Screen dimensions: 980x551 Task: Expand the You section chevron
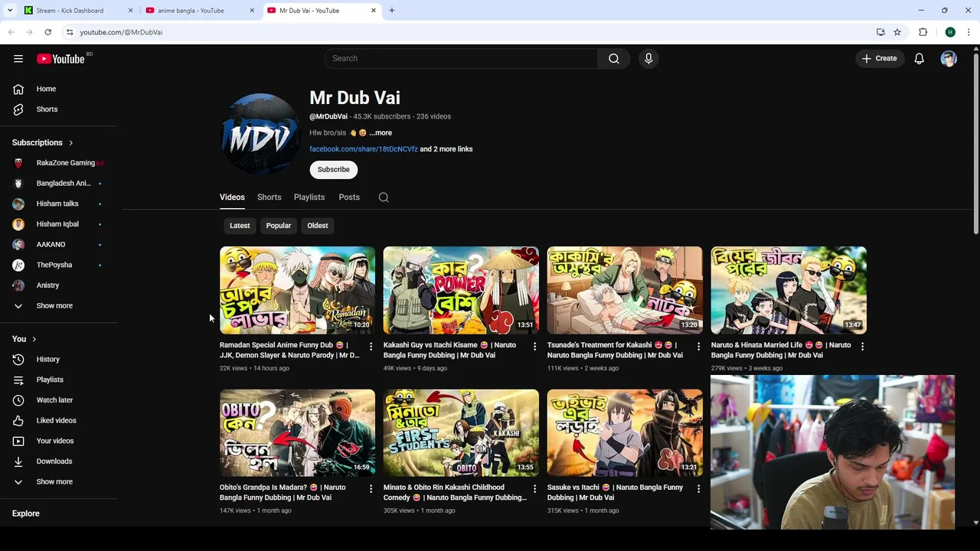[x=34, y=339]
